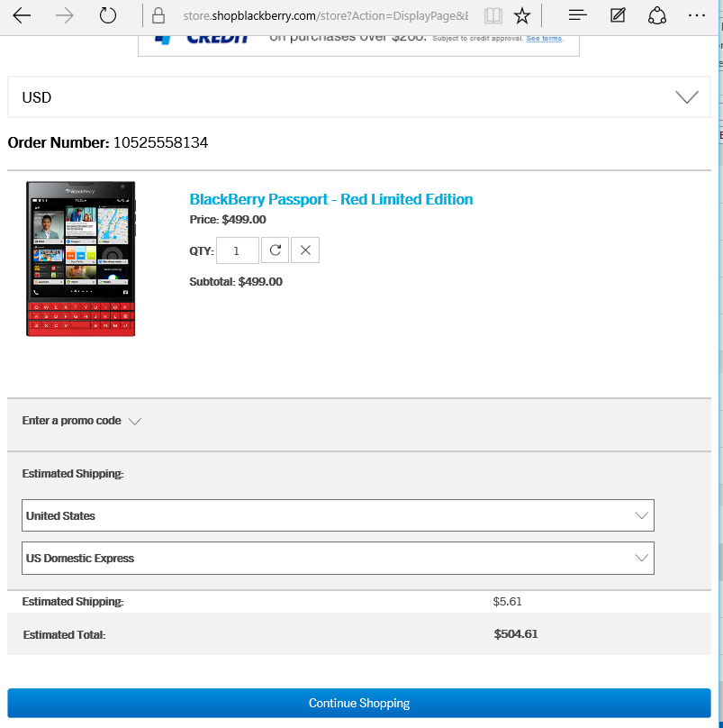Open the More actions ellipsis menu
Screen dimensions: 723x728
click(x=696, y=15)
